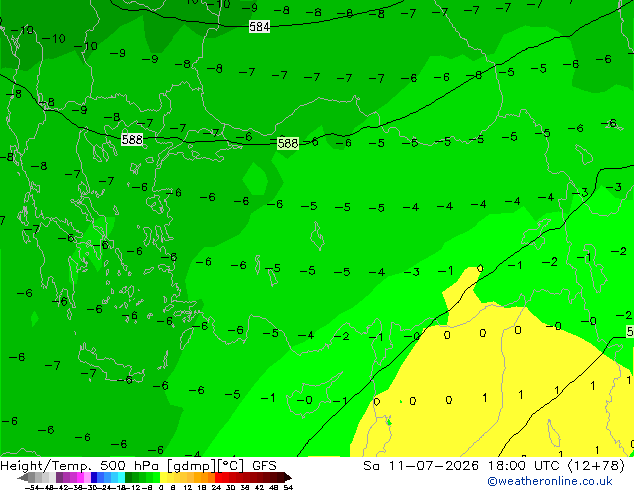This screenshot has width=634, height=490.
Task: Click the green-tinted 588 contour label
Action: point(288,143)
